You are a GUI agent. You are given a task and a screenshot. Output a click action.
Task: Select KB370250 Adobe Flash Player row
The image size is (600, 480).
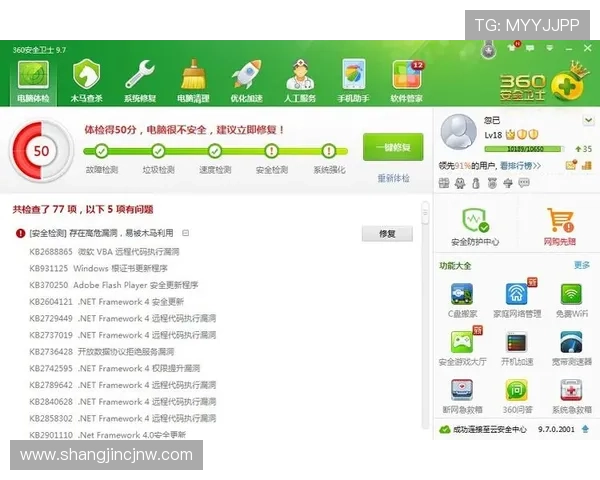[x=114, y=285]
